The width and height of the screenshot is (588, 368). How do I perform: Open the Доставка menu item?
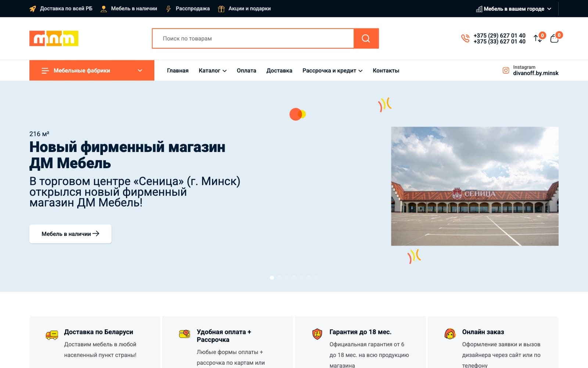click(x=279, y=71)
